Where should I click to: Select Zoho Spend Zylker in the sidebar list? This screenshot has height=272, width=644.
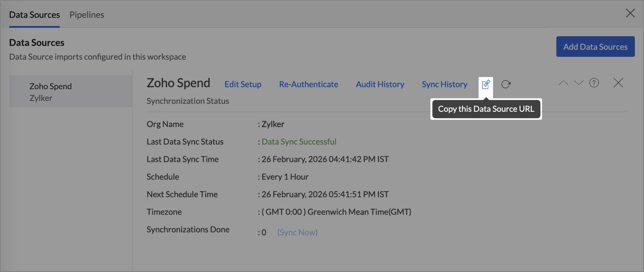point(51,92)
